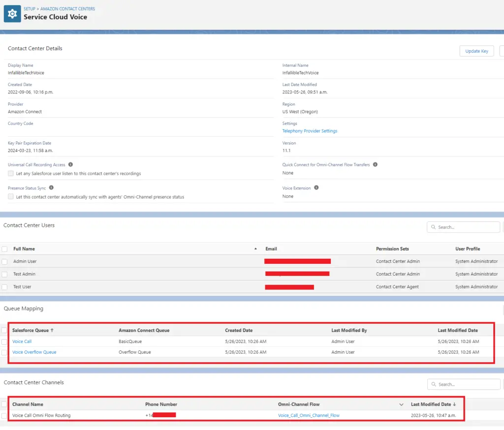Click the Internal Name InfallibleTechVoice value

pyautogui.click(x=301, y=73)
